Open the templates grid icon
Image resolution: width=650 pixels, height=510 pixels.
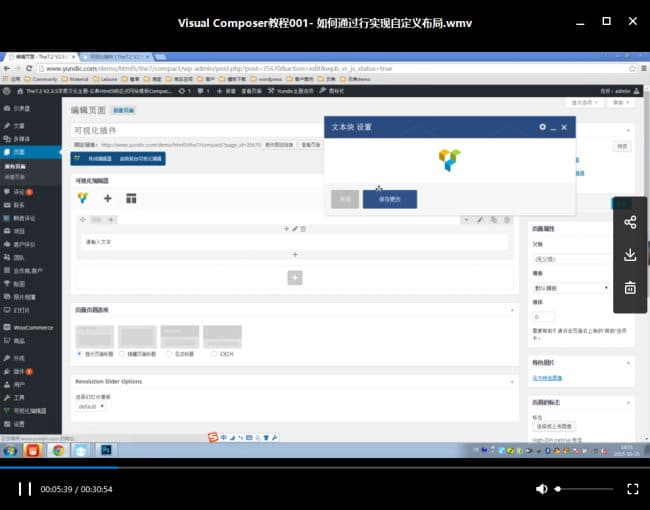click(x=131, y=198)
